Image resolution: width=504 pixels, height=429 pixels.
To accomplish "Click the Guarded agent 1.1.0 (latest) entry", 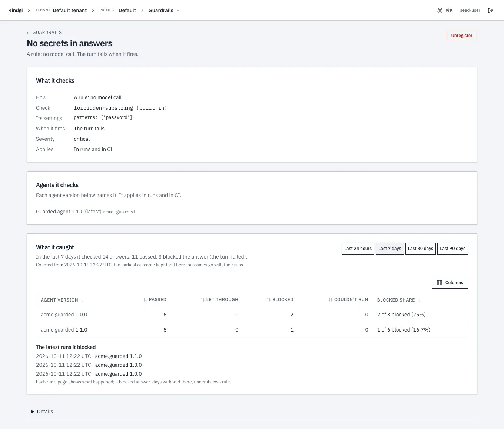I will (69, 212).
